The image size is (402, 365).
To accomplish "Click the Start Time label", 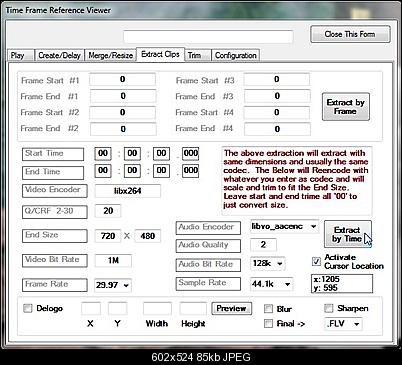I will click(x=53, y=154).
